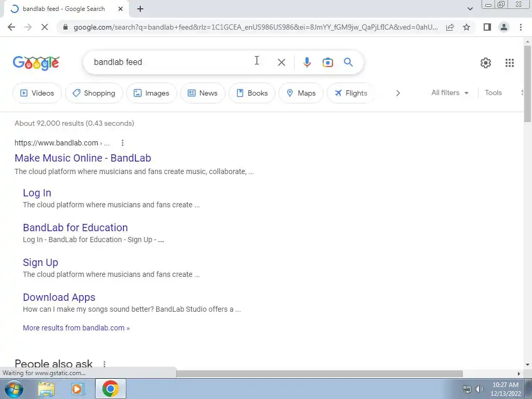Image resolution: width=532 pixels, height=399 pixels.
Task: Open the site info lock icon
Action: (x=65, y=27)
